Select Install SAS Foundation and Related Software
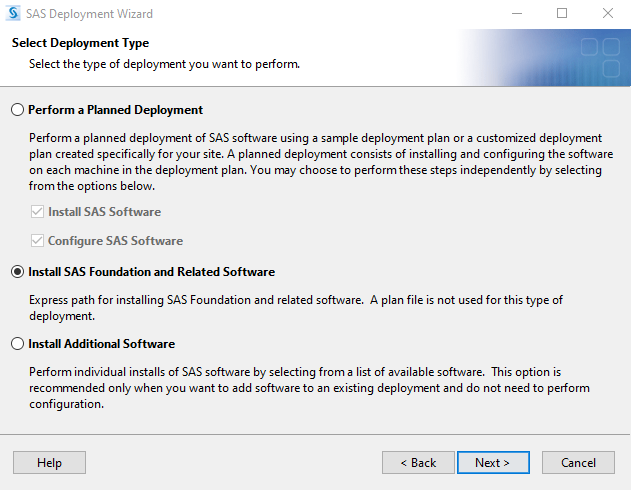Image resolution: width=631 pixels, height=490 pixels. click(x=17, y=272)
